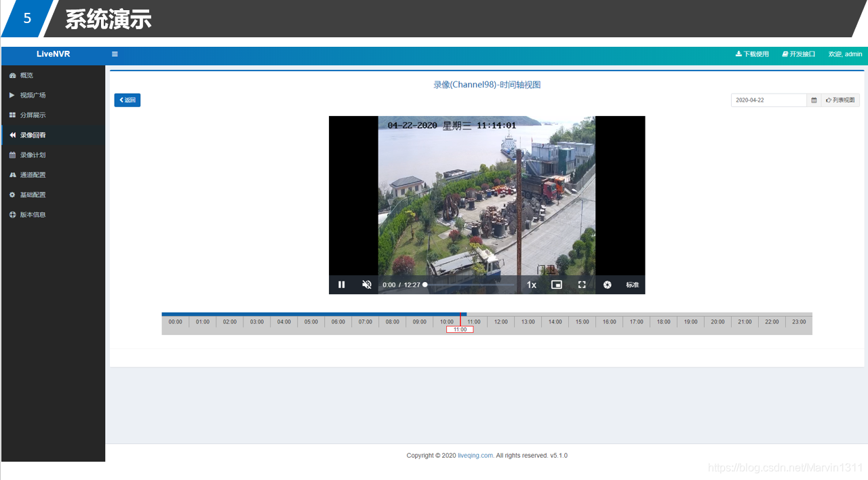
Task: Jump to 12:00 on the timeline
Action: [501, 322]
